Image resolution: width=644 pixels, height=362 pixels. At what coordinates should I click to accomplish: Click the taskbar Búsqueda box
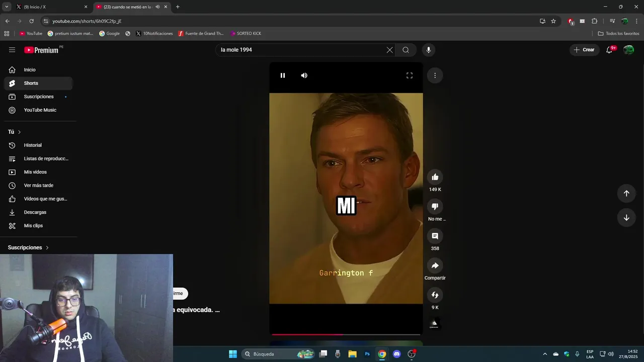pyautogui.click(x=278, y=354)
